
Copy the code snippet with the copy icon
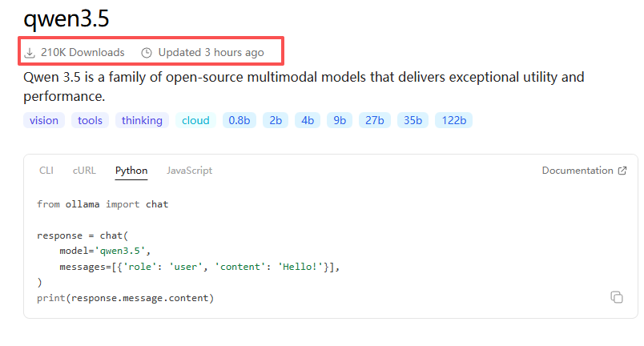(x=617, y=297)
